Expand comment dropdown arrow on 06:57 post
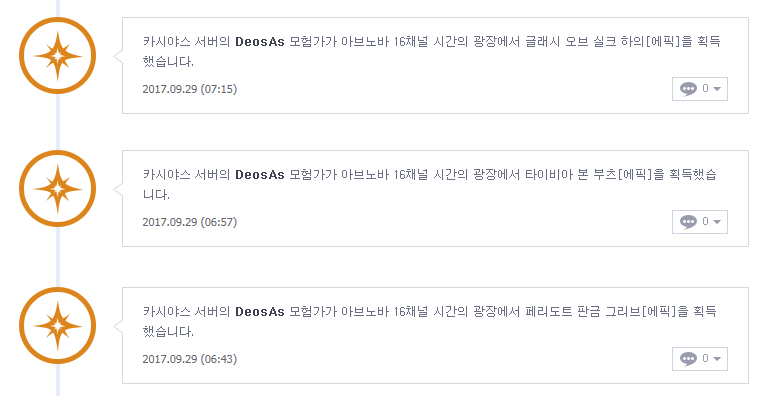Image resolution: width=770 pixels, height=396 pixels. click(x=717, y=222)
